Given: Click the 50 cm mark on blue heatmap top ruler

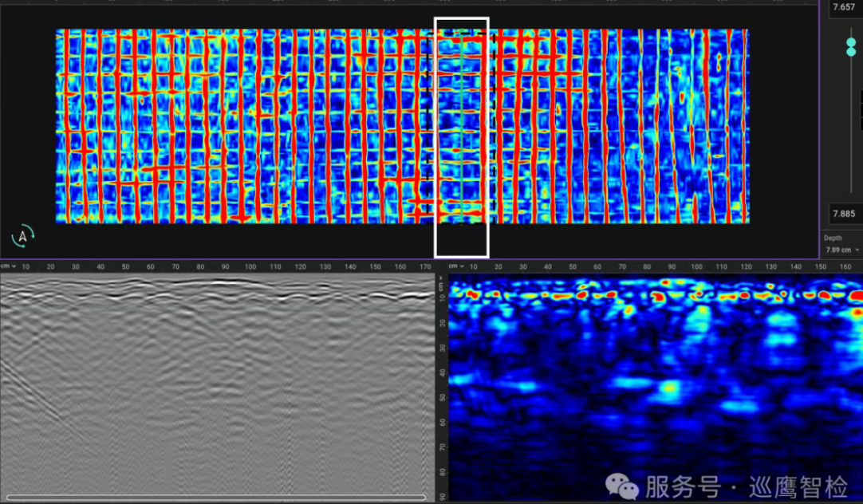Looking at the screenshot, I should (572, 266).
